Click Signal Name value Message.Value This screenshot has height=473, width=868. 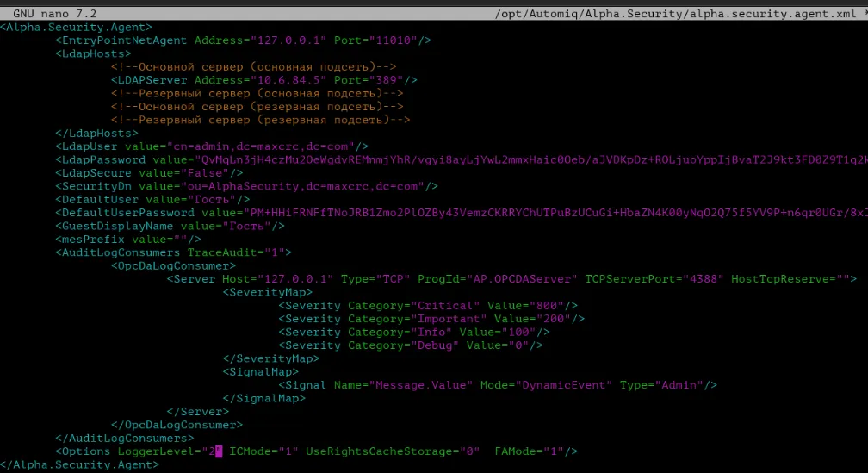421,386
